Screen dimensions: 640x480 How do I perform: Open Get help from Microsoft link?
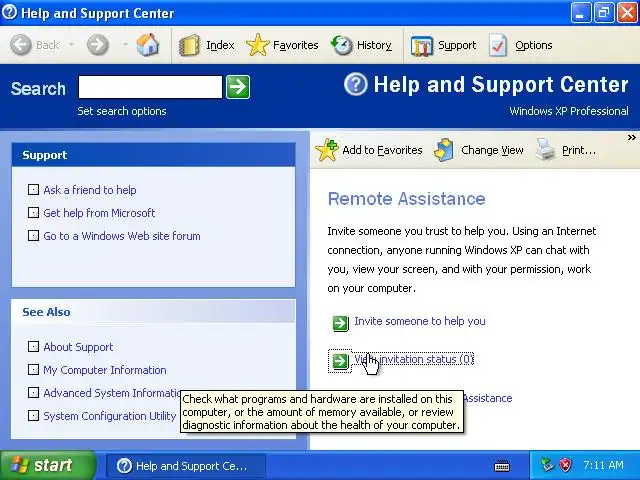tap(99, 213)
